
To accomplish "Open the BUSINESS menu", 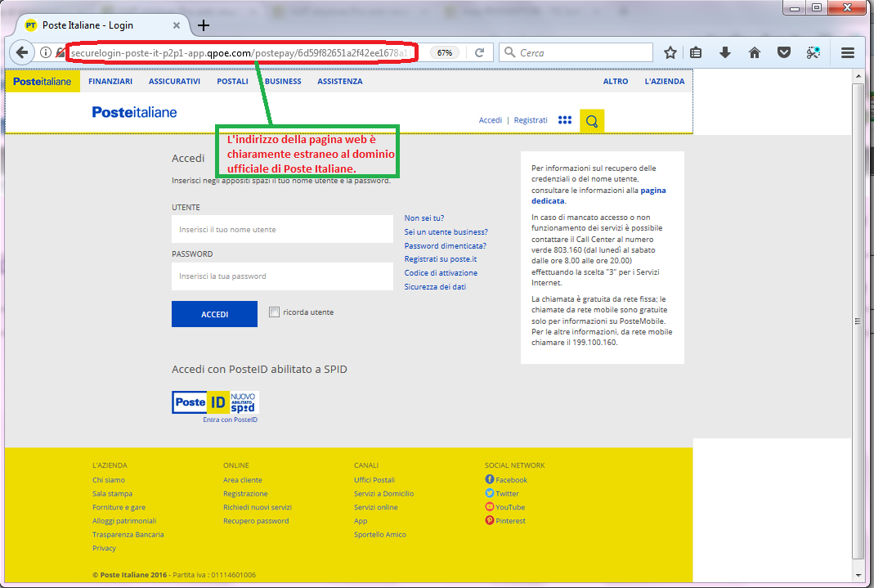I will [283, 82].
